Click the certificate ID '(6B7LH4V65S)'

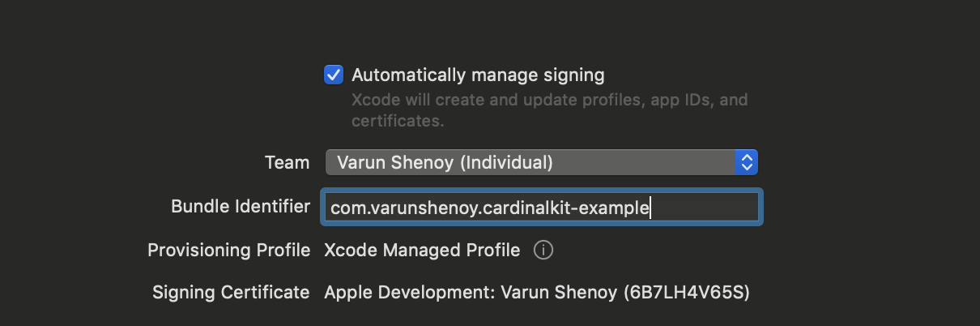pyautogui.click(x=687, y=292)
